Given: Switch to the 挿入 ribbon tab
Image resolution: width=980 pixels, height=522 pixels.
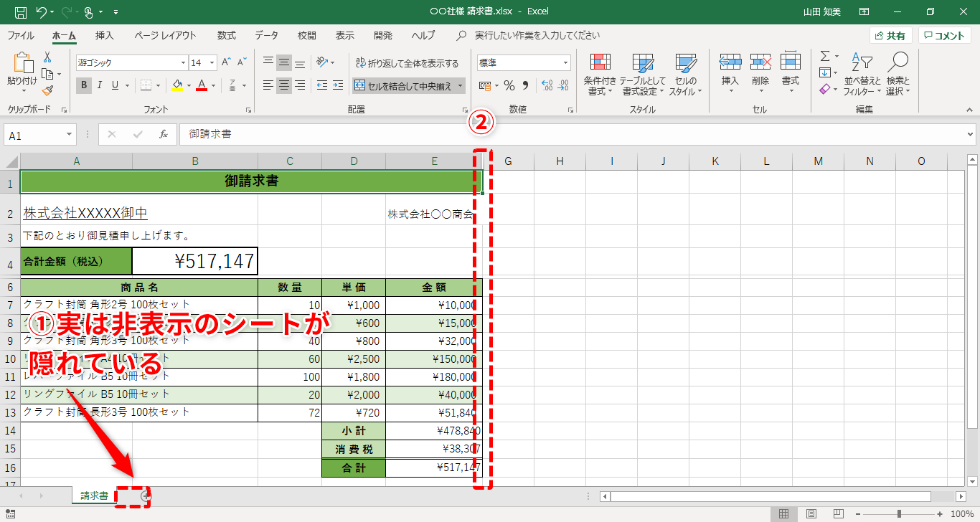Looking at the screenshot, I should coord(105,35).
